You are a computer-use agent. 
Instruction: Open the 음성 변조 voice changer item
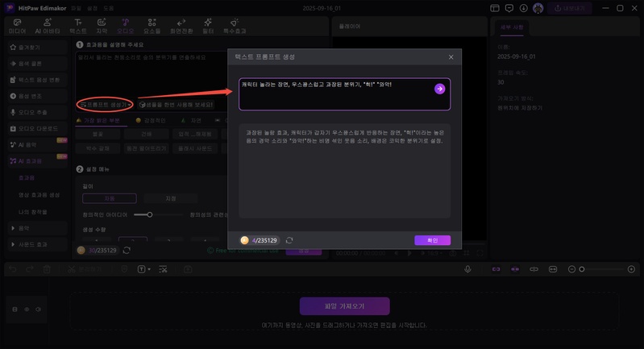37,96
